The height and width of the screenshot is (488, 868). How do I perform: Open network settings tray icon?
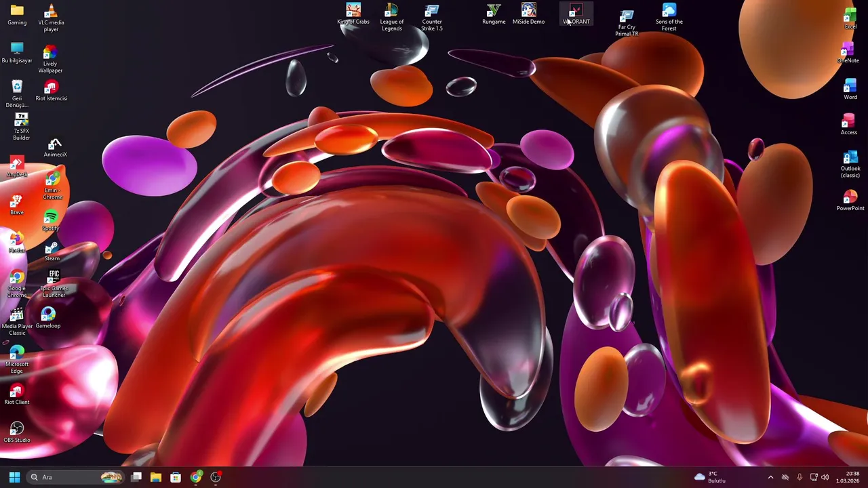(x=814, y=477)
